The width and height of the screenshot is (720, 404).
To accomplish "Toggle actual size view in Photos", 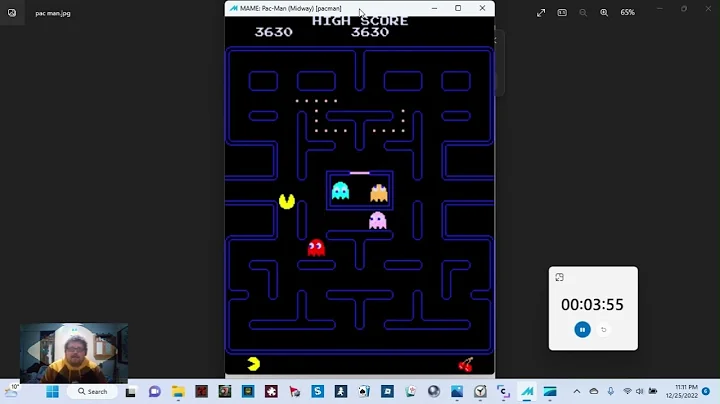I will (x=562, y=13).
